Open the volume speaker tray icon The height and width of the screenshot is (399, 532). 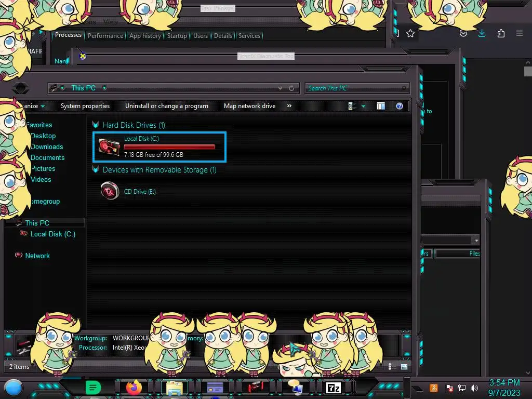coord(474,388)
